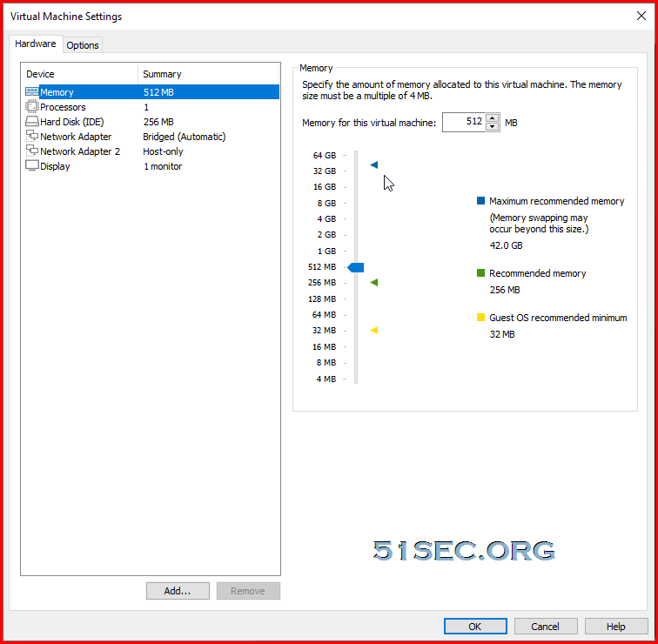Select the Memory device icon
The height and width of the screenshot is (644, 658).
pos(32,92)
